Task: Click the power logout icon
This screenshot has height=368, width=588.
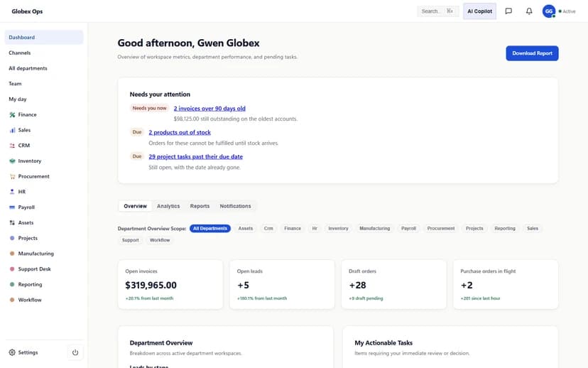Action: pos(75,352)
